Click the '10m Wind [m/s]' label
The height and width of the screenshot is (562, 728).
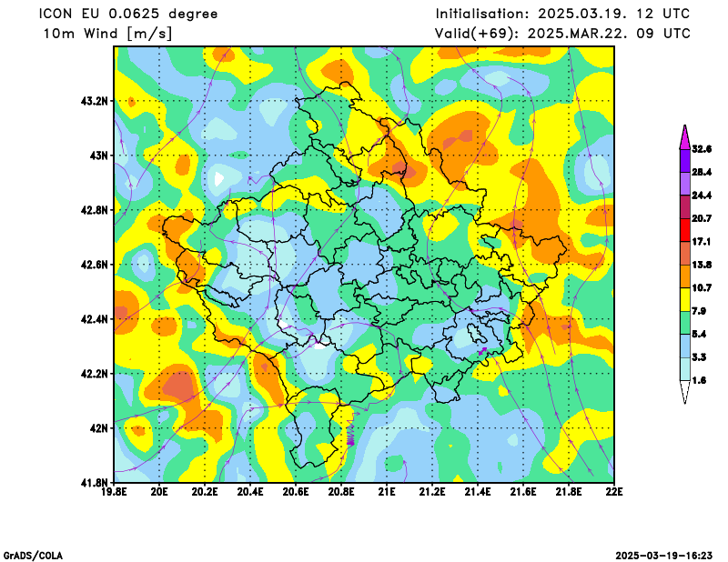[x=107, y=34]
